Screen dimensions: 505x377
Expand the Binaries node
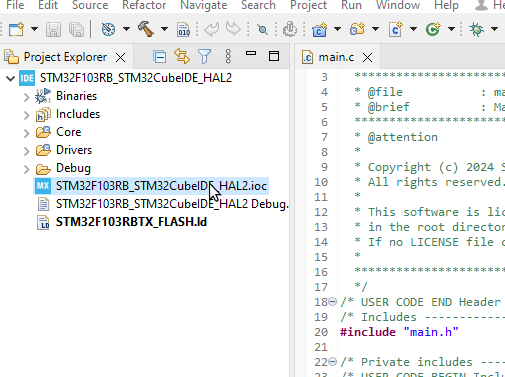(27, 97)
